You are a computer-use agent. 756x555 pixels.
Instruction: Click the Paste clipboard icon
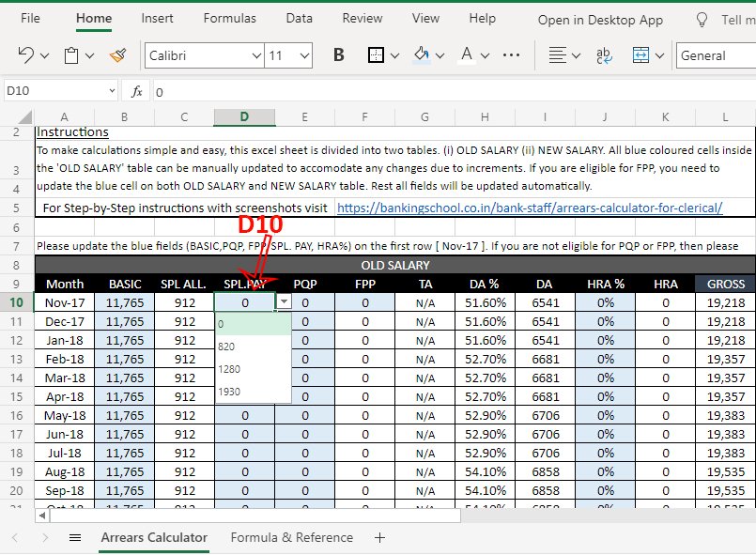71,55
